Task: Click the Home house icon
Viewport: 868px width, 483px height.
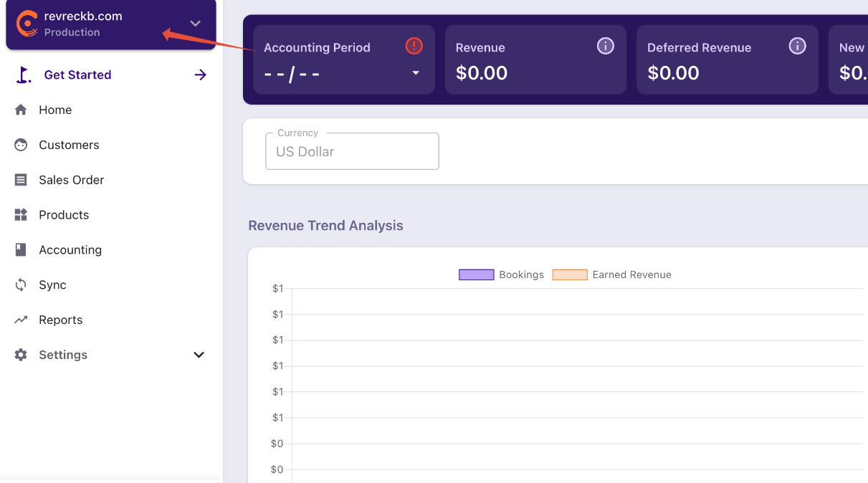Action: tap(21, 110)
